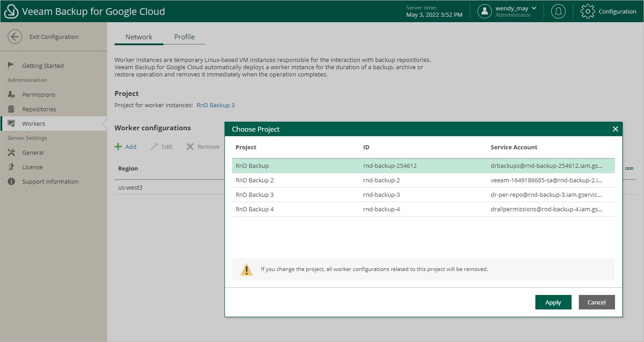Image resolution: width=644 pixels, height=342 pixels.
Task: Click the Add text label
Action: click(x=131, y=147)
